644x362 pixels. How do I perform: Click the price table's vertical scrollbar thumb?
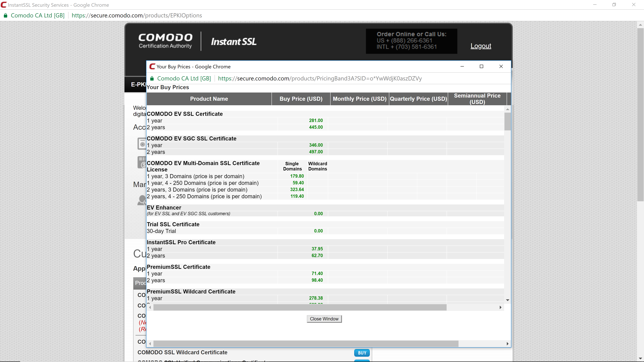coord(507,121)
